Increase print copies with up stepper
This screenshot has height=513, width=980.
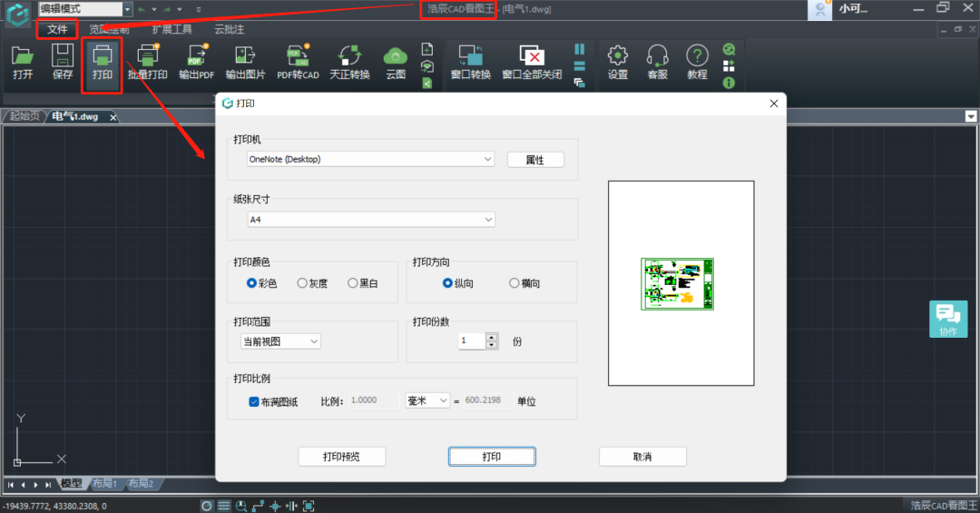coord(492,337)
